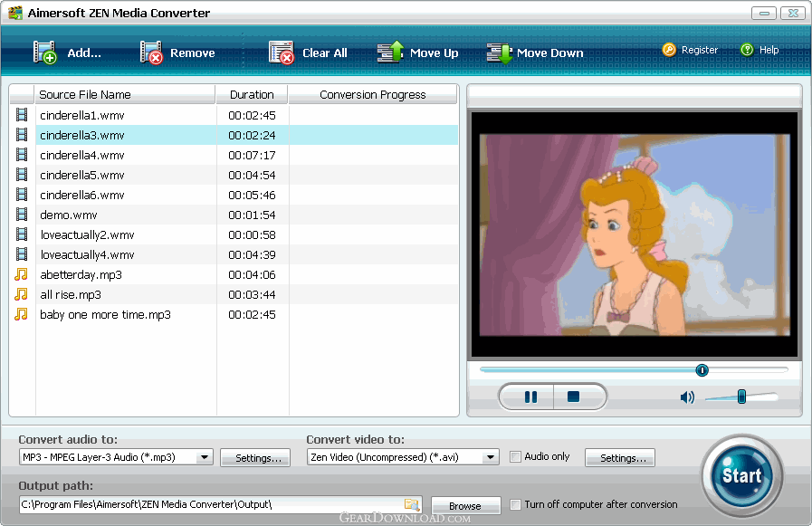Minimize the Aimersoft ZEN Media Converter window
The height and width of the screenshot is (526, 812).
pyautogui.click(x=764, y=13)
